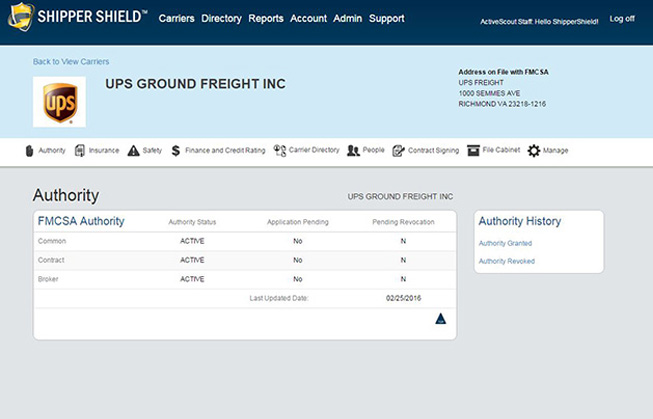
Task: Click the blue triangle icon in Authority panel
Action: tap(440, 319)
